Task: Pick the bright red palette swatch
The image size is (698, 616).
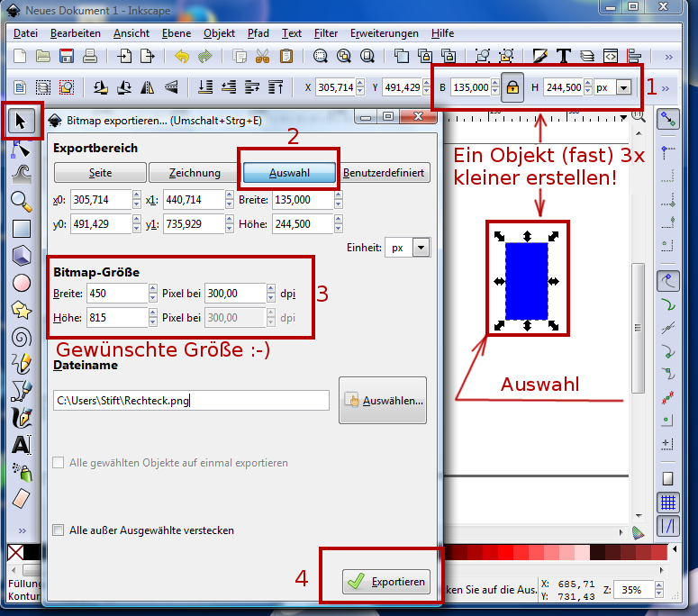Action: pos(505,552)
